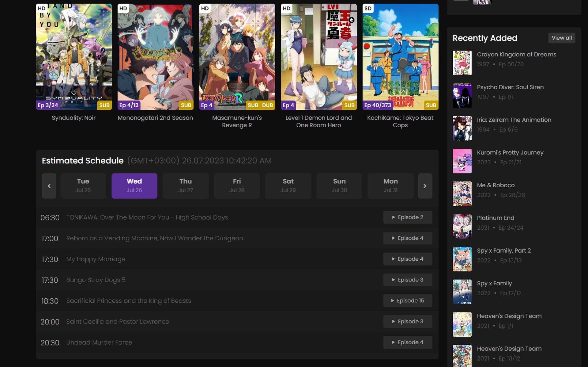Open Me & Roboco link
This screenshot has width=588, height=367.
pyautogui.click(x=496, y=185)
